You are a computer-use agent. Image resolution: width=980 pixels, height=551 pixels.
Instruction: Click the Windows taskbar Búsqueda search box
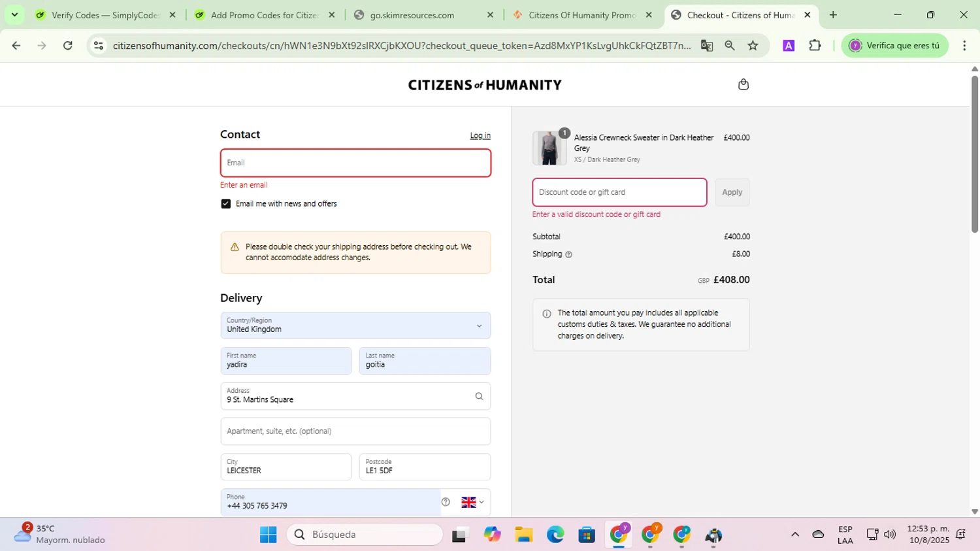coord(365,535)
